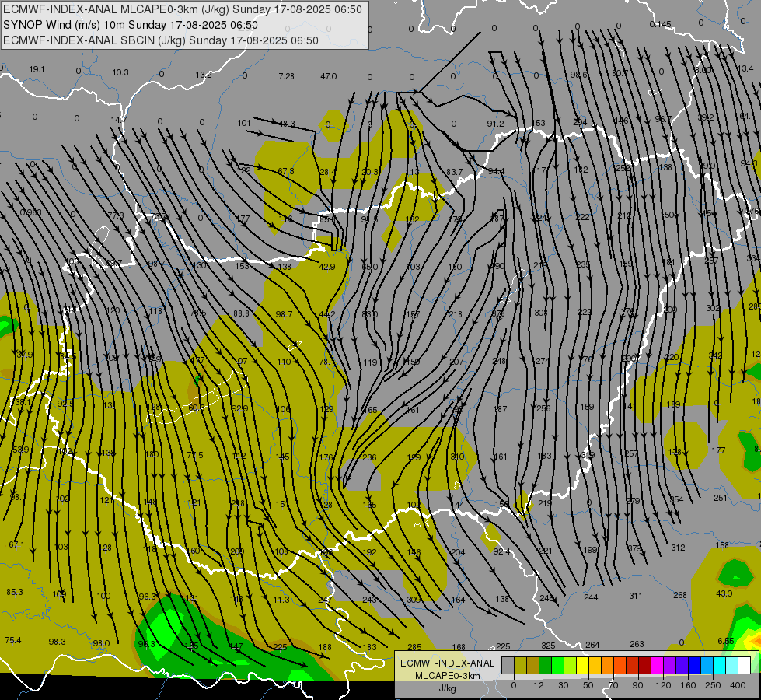Click the SYNOP Wind 10m title line

pyautogui.click(x=130, y=25)
